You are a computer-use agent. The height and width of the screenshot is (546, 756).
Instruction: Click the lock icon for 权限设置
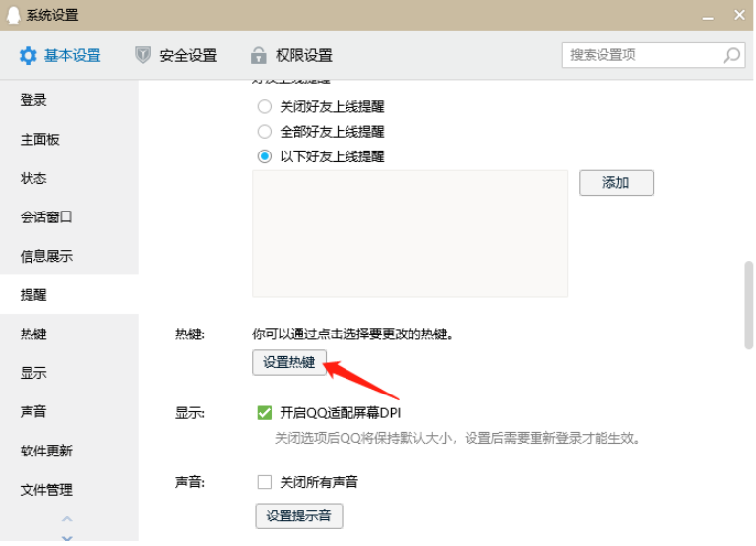click(x=259, y=56)
